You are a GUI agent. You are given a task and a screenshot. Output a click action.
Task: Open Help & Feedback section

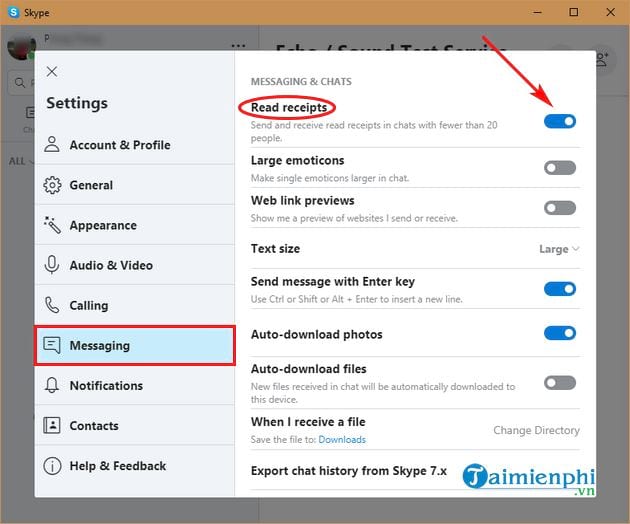(x=135, y=466)
